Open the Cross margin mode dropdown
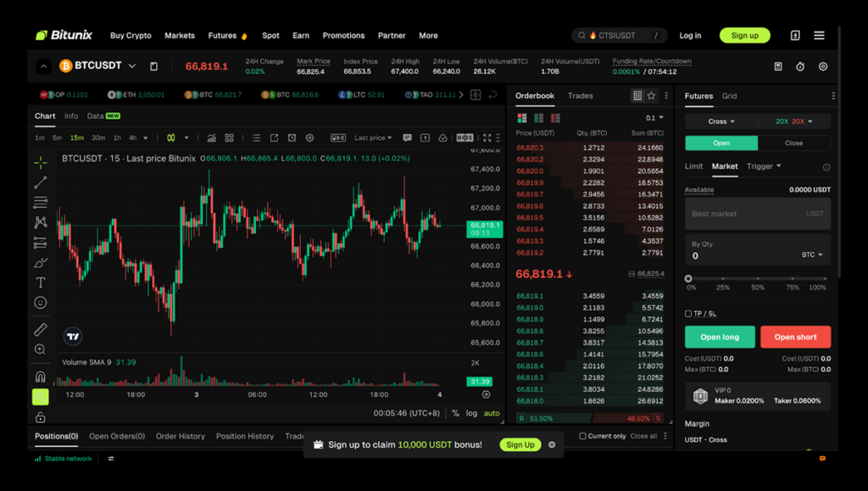 (x=721, y=121)
